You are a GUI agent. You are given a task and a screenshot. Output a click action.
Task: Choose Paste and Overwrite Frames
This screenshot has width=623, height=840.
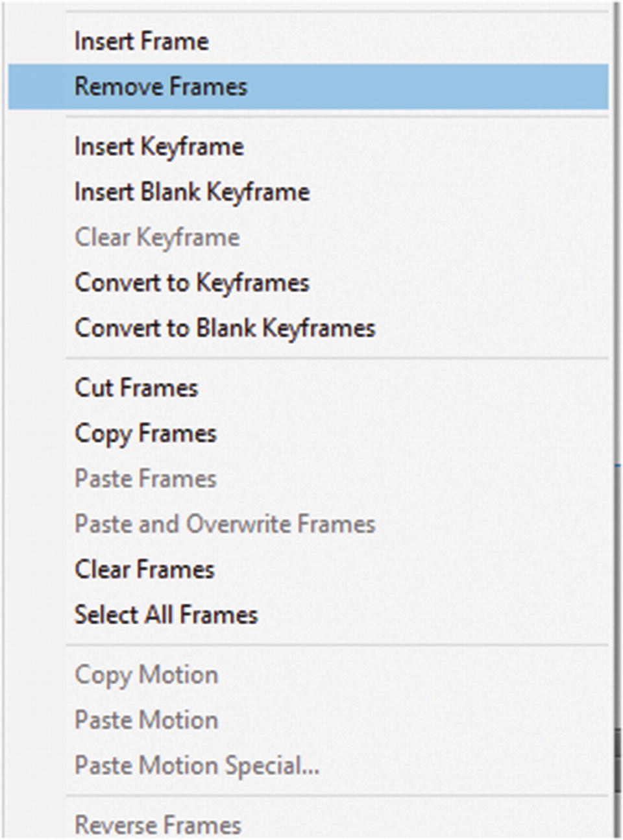point(224,523)
